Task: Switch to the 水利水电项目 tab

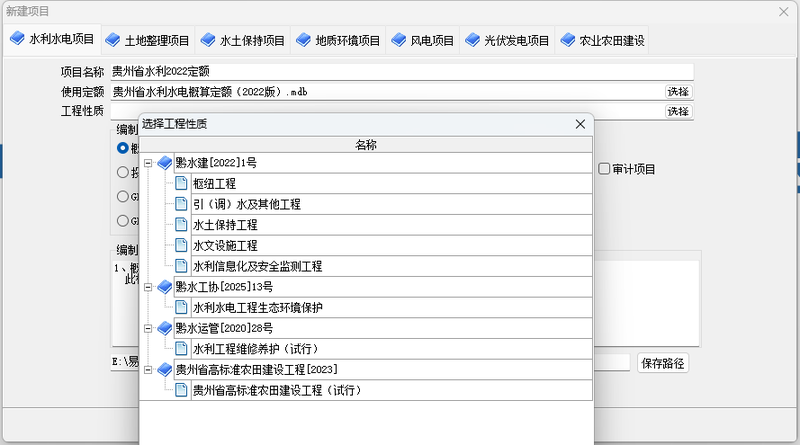Action: (53, 39)
